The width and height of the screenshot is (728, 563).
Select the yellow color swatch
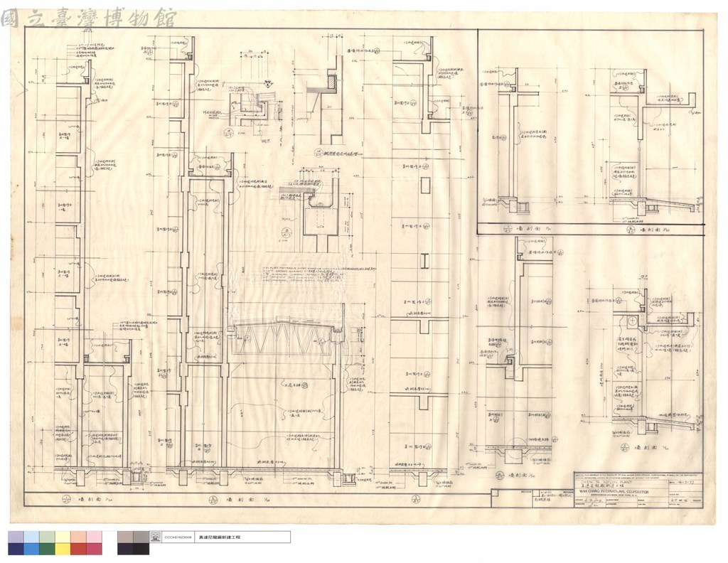click(x=63, y=549)
